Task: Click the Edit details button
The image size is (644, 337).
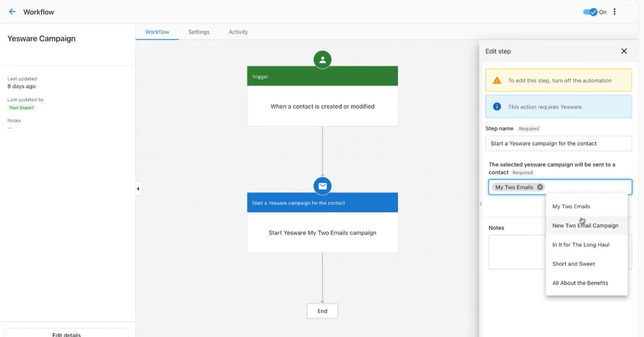Action: coord(67,333)
